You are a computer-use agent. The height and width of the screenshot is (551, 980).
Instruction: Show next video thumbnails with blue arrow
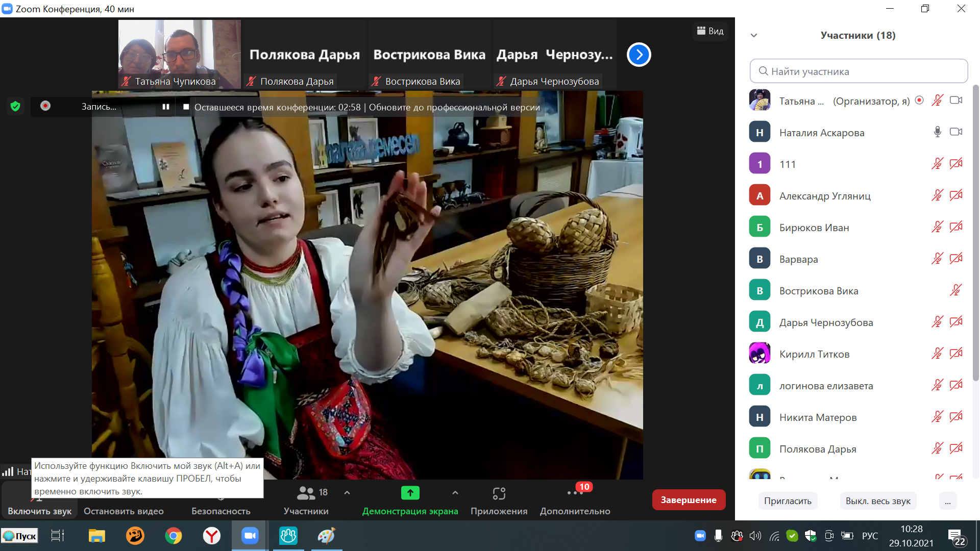pos(639,55)
